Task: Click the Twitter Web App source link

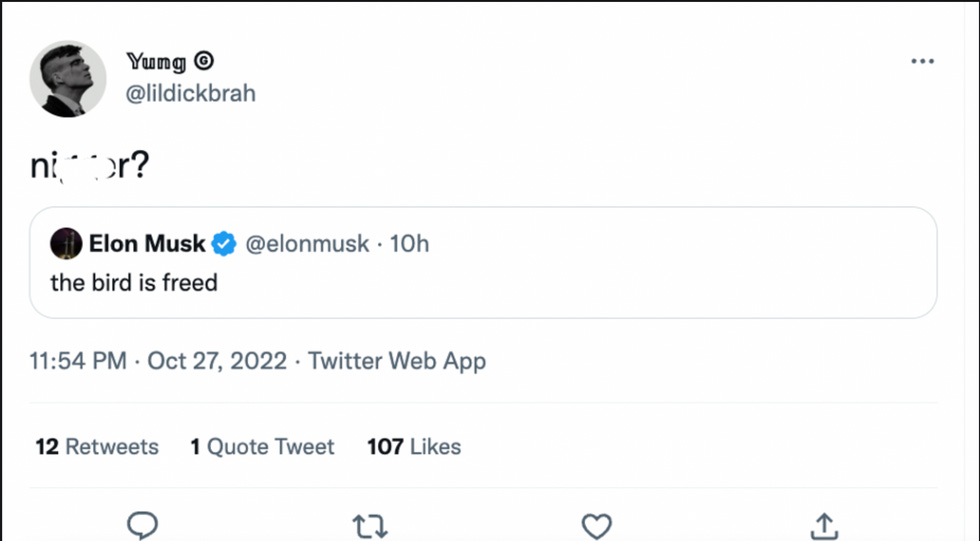Action: pyautogui.click(x=397, y=361)
